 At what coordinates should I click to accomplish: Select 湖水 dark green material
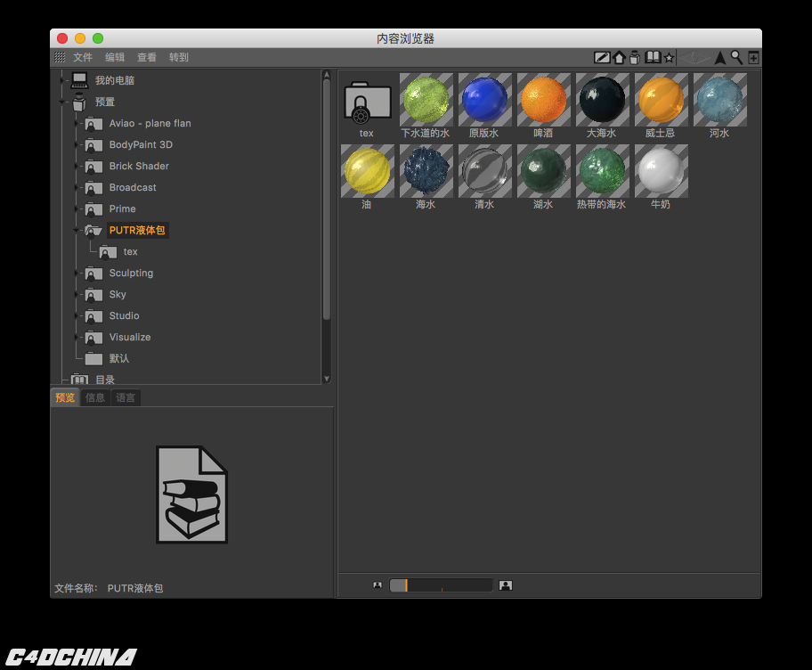pos(544,171)
